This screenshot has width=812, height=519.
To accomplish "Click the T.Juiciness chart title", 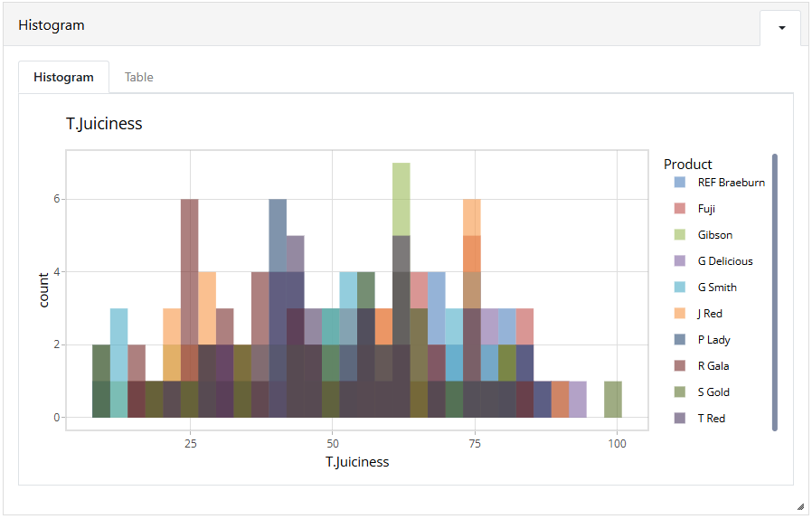I will [x=104, y=124].
